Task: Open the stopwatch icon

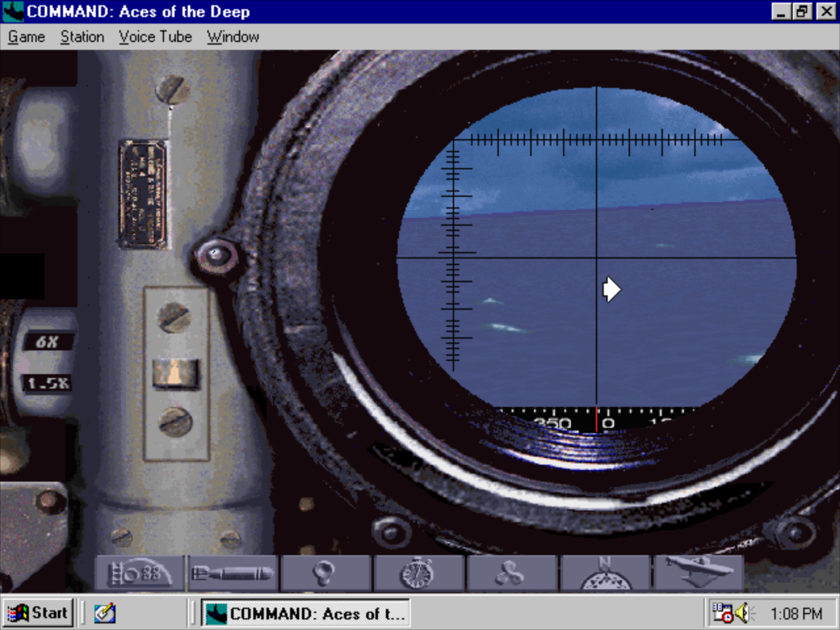Action: point(419,573)
